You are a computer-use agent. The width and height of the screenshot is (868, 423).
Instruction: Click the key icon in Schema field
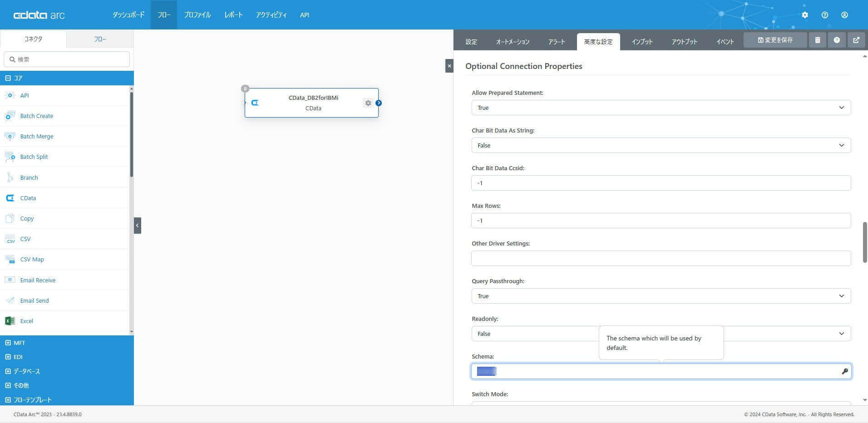tap(844, 371)
